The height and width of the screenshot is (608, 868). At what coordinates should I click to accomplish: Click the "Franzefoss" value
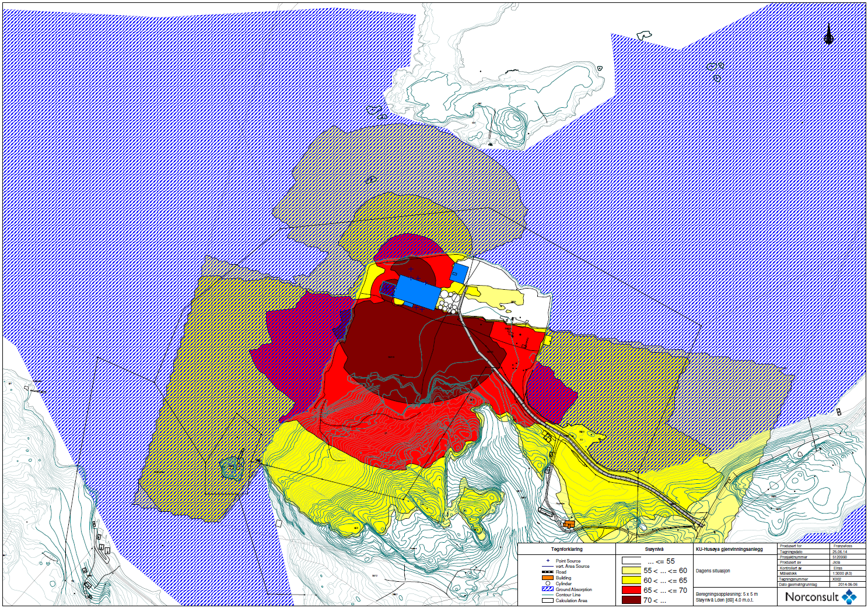click(x=843, y=546)
